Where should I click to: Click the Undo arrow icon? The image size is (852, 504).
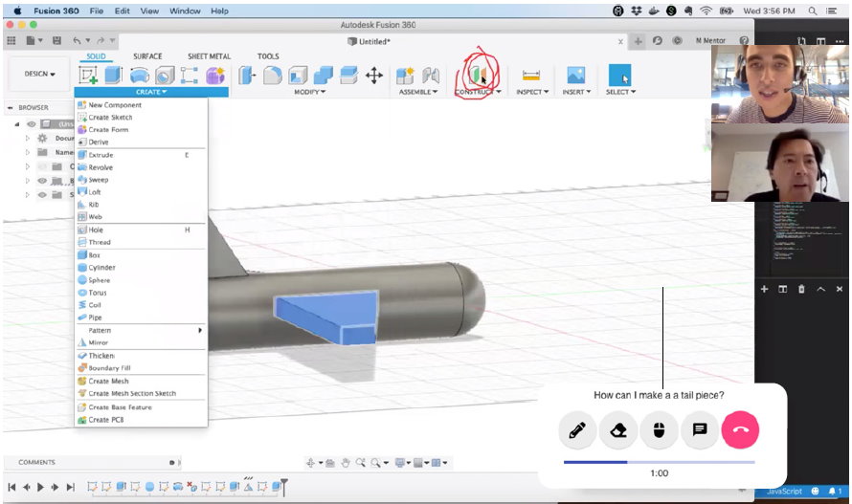(77, 40)
